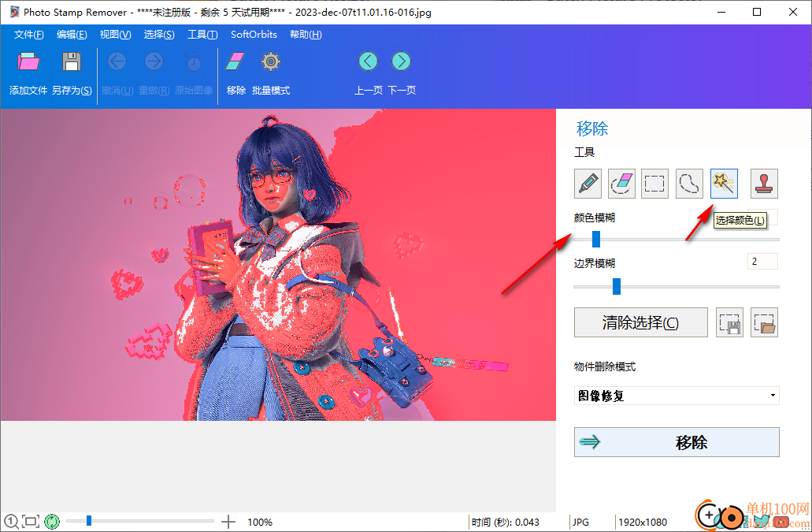Click the Add Files folder icon
Viewport: 812px width, 532px height.
tap(28, 61)
